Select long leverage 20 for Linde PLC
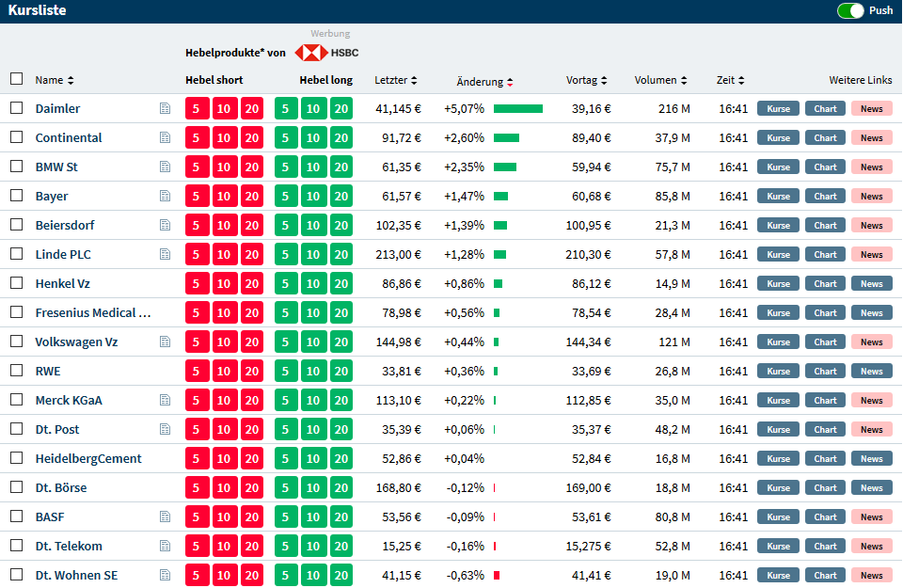 pyautogui.click(x=341, y=254)
